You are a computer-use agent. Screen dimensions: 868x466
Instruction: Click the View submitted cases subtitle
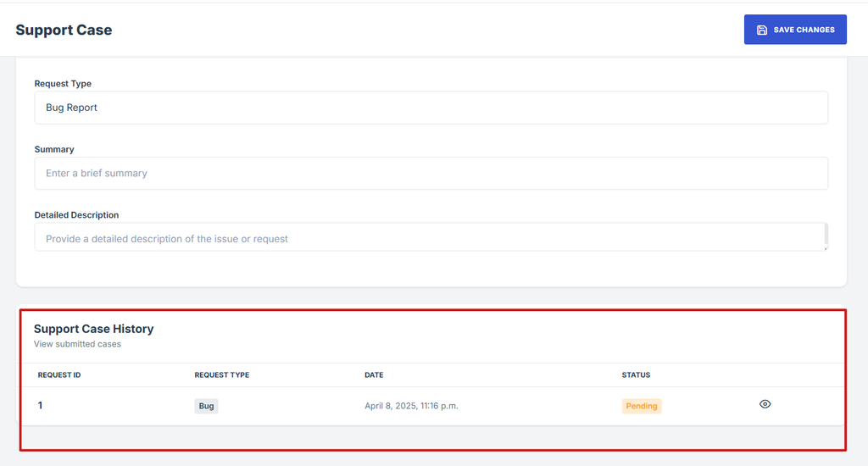click(77, 344)
